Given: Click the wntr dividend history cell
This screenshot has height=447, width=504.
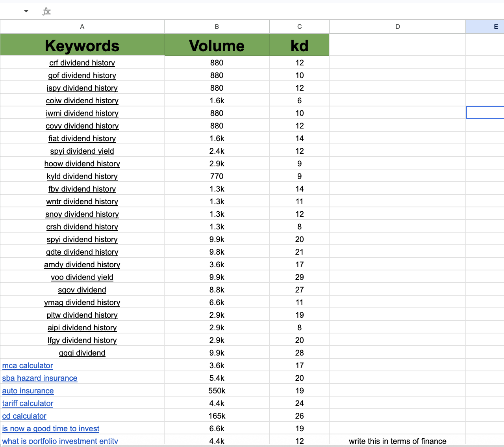Looking at the screenshot, I should point(82,201).
